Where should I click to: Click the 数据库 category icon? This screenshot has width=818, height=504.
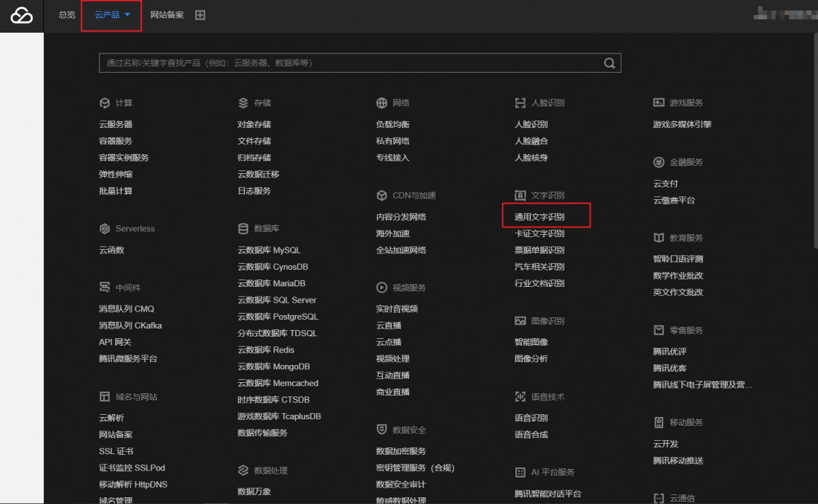(x=242, y=229)
